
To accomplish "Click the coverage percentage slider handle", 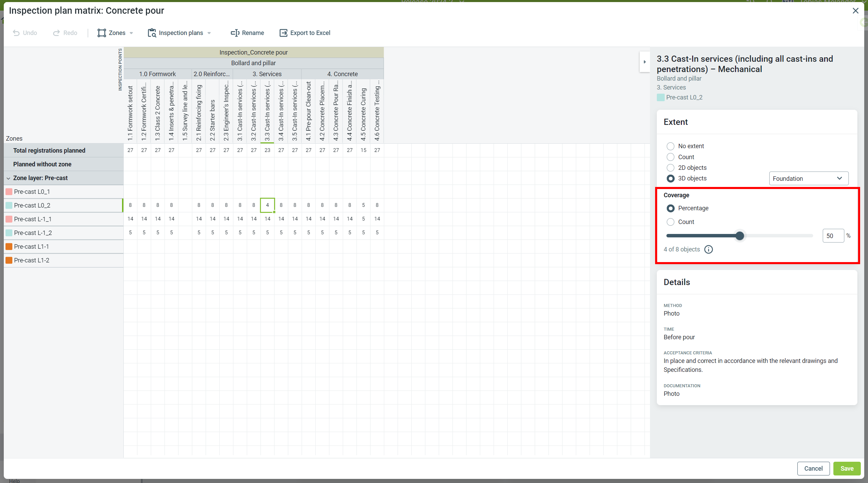I will [x=740, y=236].
